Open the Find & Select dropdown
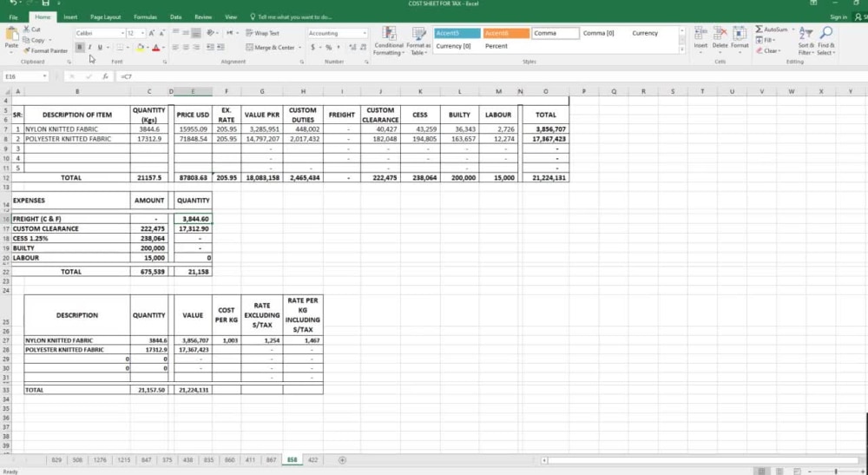This screenshot has width=868, height=475. [x=826, y=41]
